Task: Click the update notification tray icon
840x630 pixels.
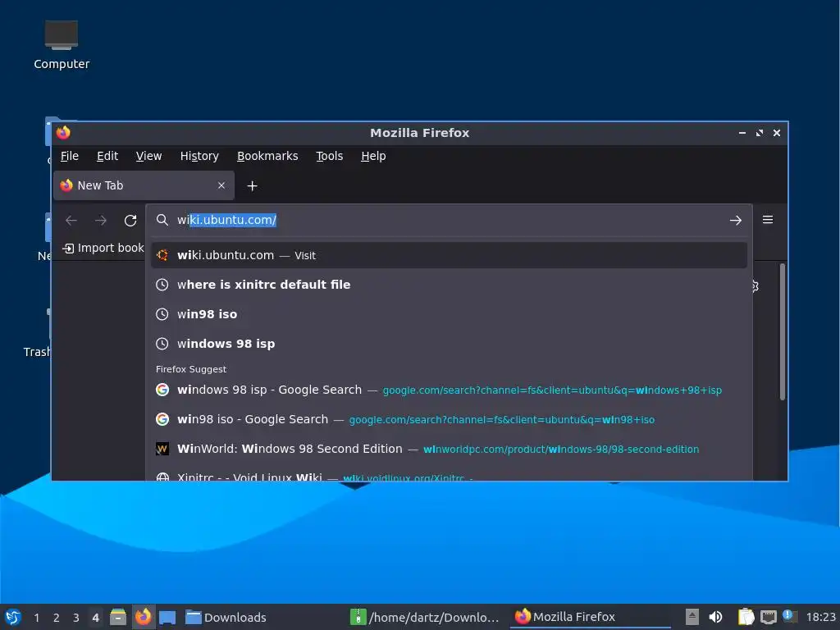Action: 790,617
